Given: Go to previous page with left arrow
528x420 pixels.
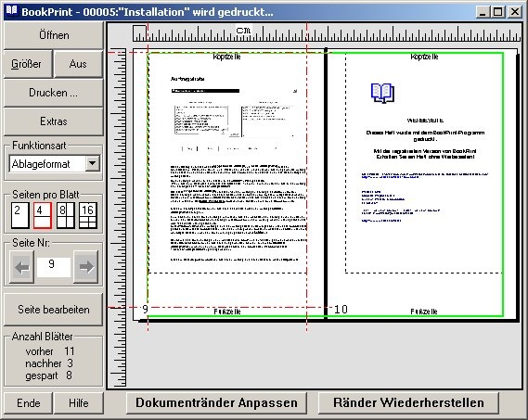Looking at the screenshot, I should (x=22, y=267).
